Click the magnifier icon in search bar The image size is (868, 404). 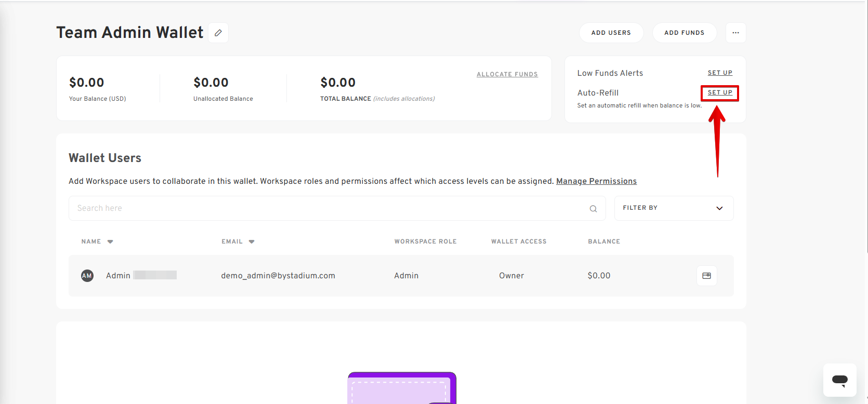593,209
